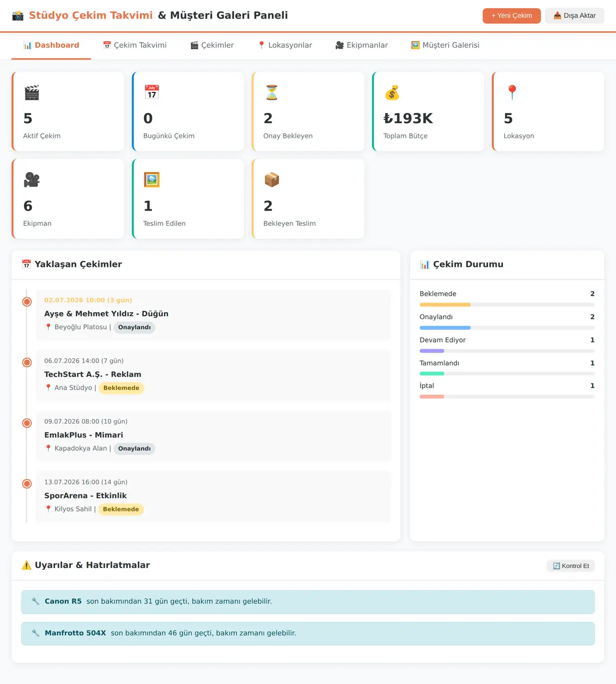Click the Onaylandı badge on EmlakPlus shoot
The height and width of the screenshot is (684, 616).
[134, 449]
